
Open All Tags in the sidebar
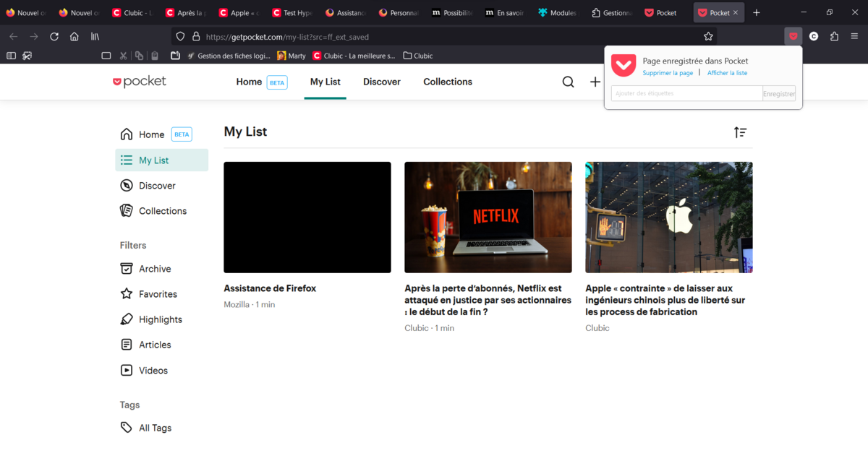pos(145,428)
